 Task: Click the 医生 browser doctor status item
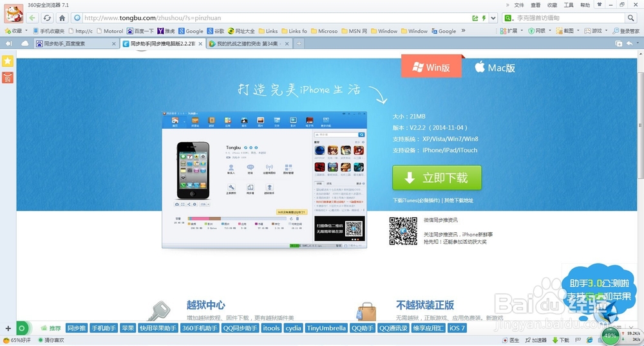[511, 340]
